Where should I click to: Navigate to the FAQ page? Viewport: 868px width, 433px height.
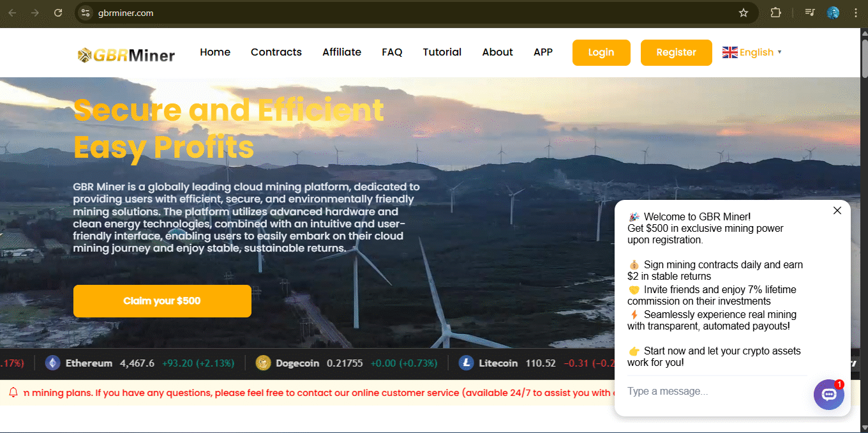coord(392,52)
